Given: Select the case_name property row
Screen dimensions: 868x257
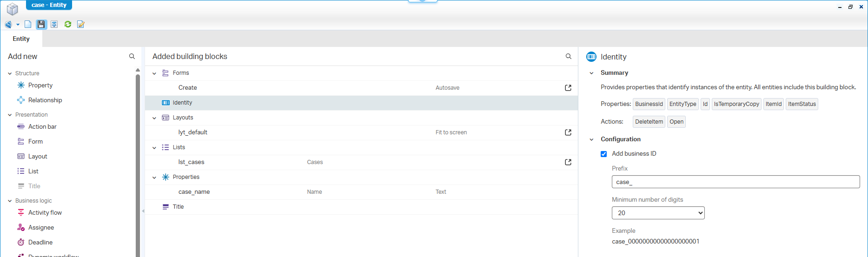Looking at the screenshot, I should [x=194, y=192].
